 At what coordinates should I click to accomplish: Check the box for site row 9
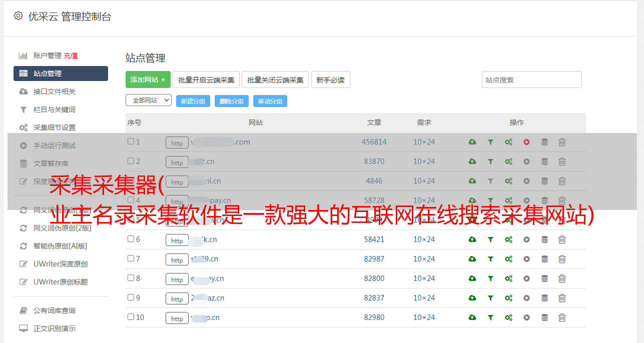[131, 297]
